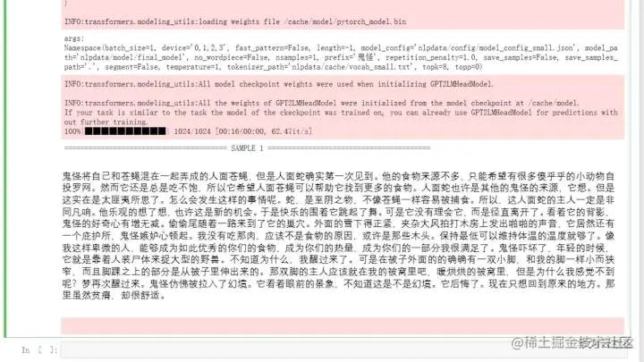Click the 稀土掘金技术社区 watermark
The width and height of the screenshot is (644, 362).
pos(572,343)
